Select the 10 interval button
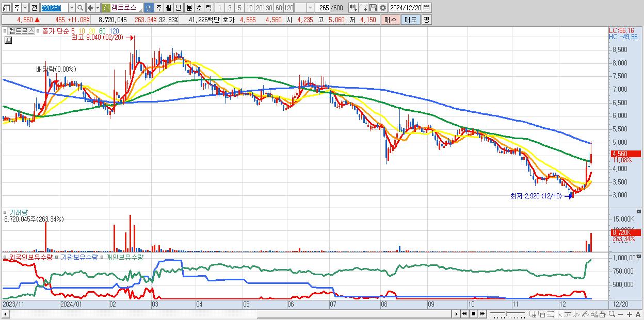 pyautogui.click(x=249, y=8)
